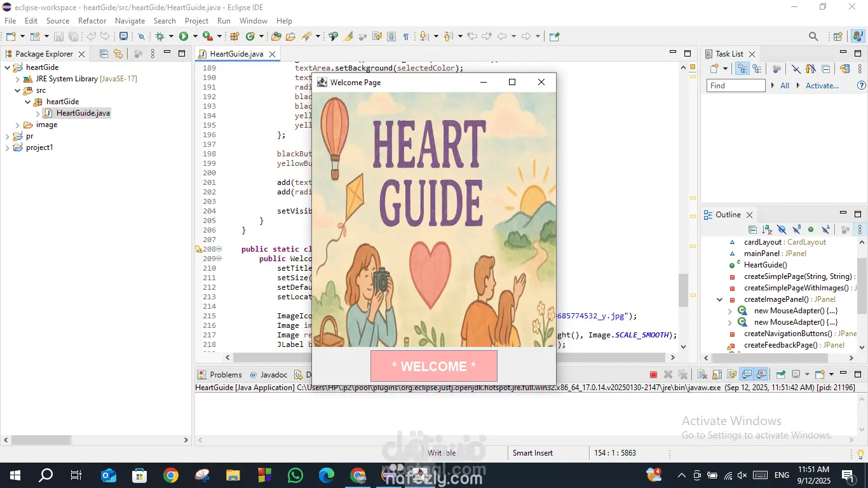The image size is (868, 488).
Task: Toggle alphabetical Sort in Outline view
Action: (767, 229)
